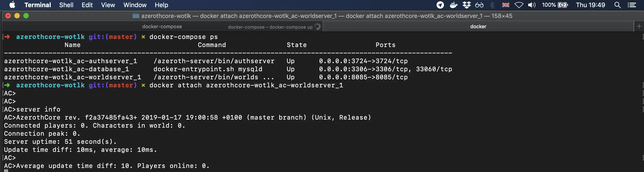Click the docker-compose ps command text

click(x=184, y=37)
